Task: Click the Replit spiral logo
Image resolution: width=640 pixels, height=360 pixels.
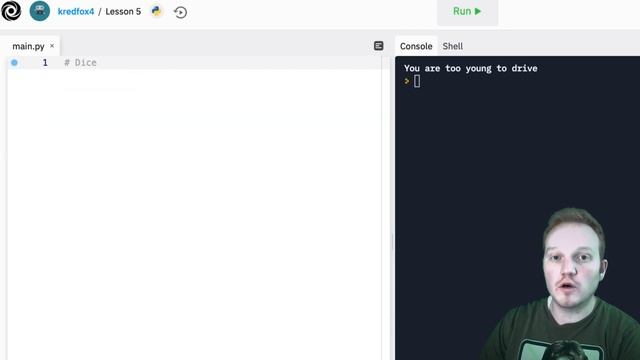Action: pyautogui.click(x=11, y=11)
